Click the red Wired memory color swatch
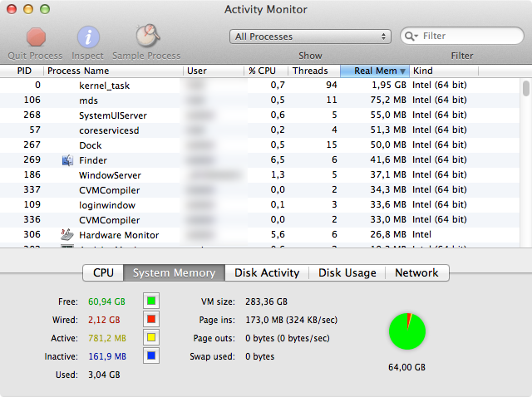This screenshot has width=532, height=397. point(151,320)
